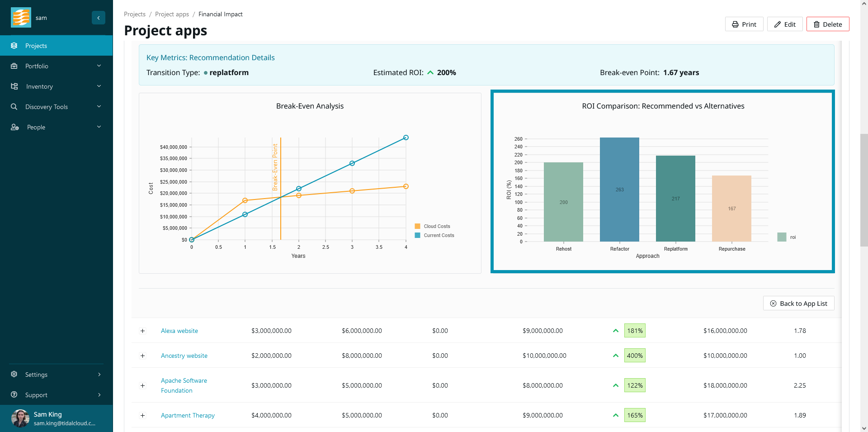Go to Projects in the breadcrumb
Image resolution: width=868 pixels, height=432 pixels.
[135, 14]
